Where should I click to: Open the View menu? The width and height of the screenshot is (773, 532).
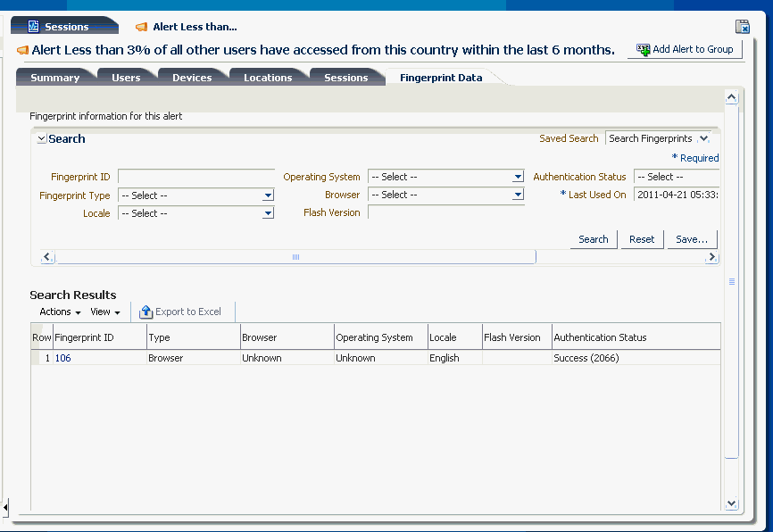105,312
